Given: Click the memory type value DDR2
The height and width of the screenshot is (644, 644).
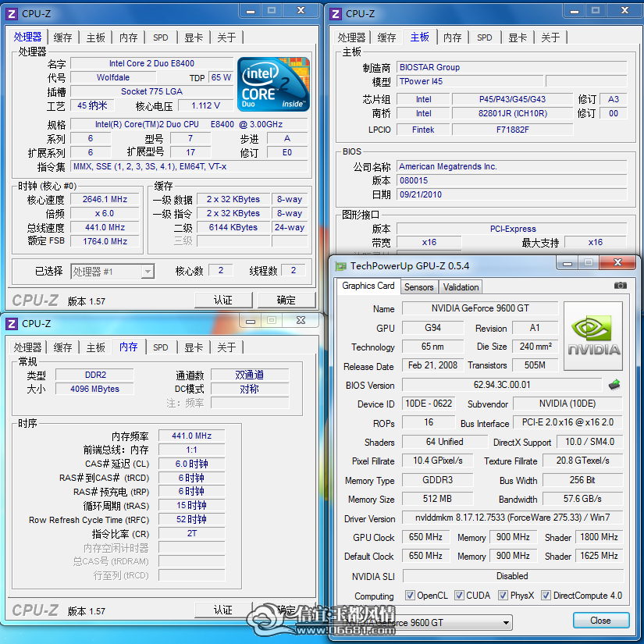Looking at the screenshot, I should (x=94, y=375).
